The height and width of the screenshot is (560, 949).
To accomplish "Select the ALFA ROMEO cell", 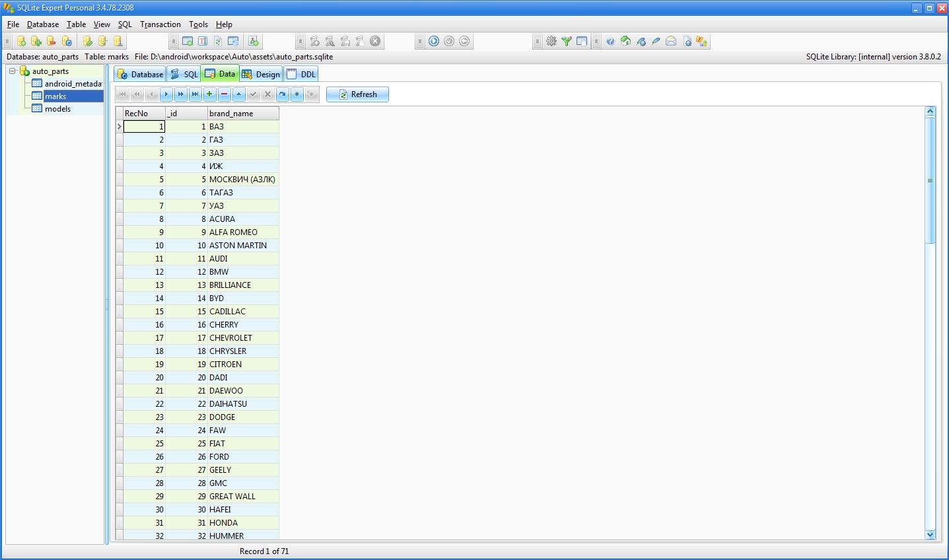I will [x=243, y=232].
